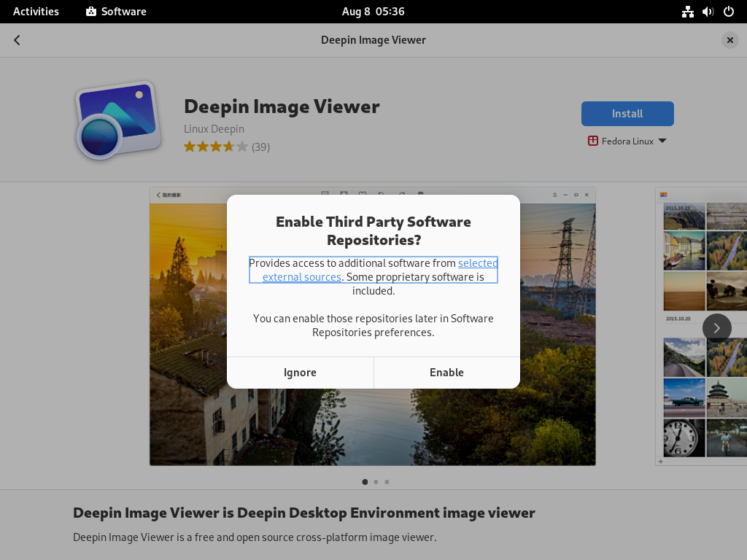
Task: Click the star rating with 39 reviews
Action: (227, 147)
